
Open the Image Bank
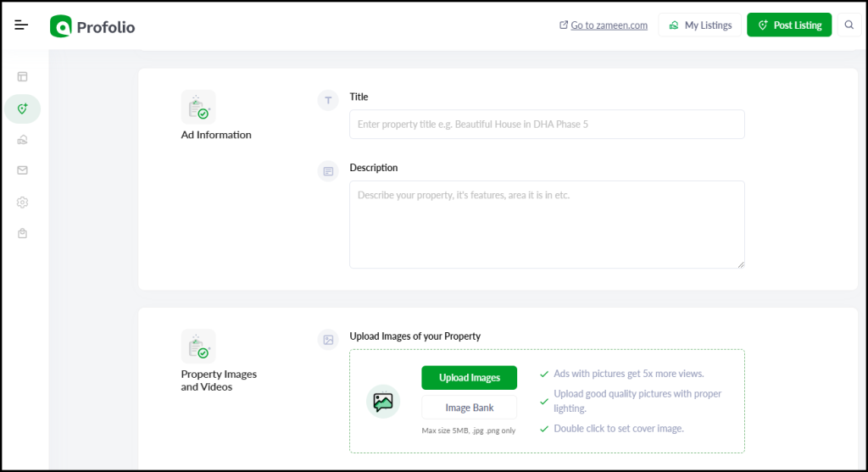click(470, 408)
